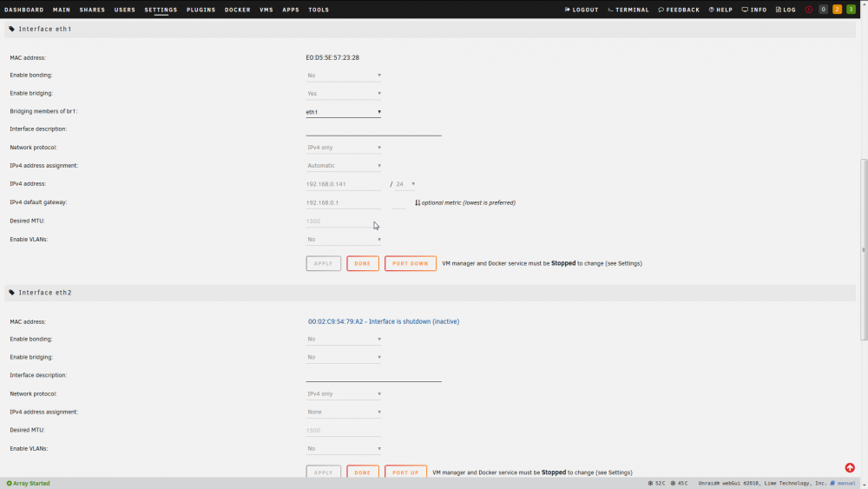The width and height of the screenshot is (868, 489).
Task: Click the metric sort icon beside gateway
Action: [x=418, y=202]
